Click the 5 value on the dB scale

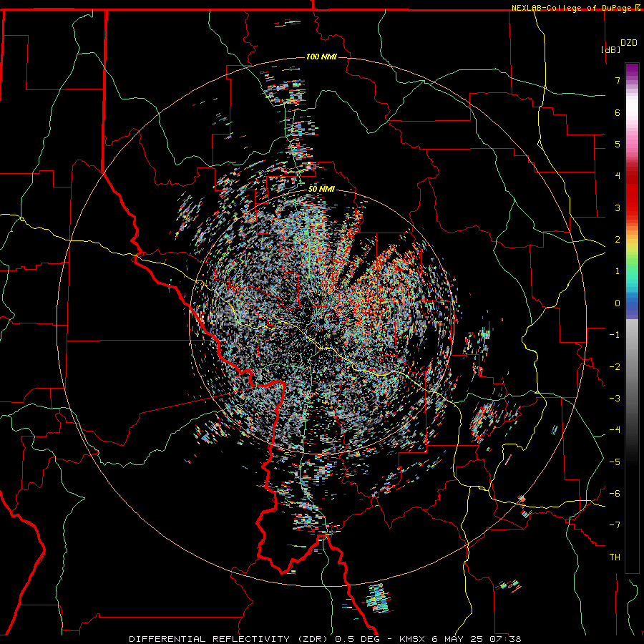pyautogui.click(x=618, y=144)
